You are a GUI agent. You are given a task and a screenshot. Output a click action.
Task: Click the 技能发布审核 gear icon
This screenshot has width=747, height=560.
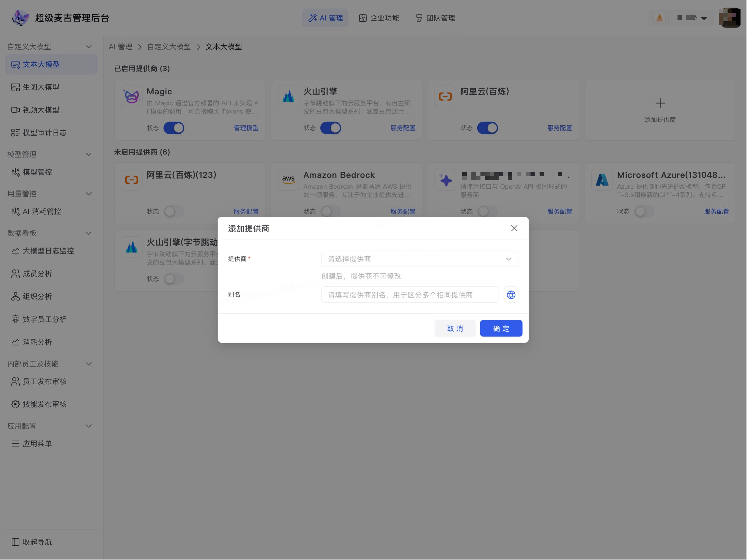pyautogui.click(x=16, y=405)
